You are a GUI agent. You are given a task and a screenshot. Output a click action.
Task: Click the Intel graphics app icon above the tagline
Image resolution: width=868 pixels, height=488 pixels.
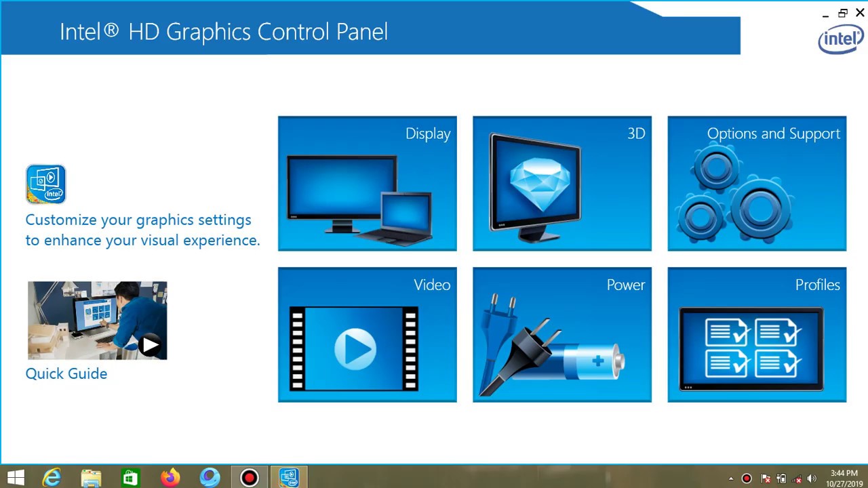pos(45,184)
